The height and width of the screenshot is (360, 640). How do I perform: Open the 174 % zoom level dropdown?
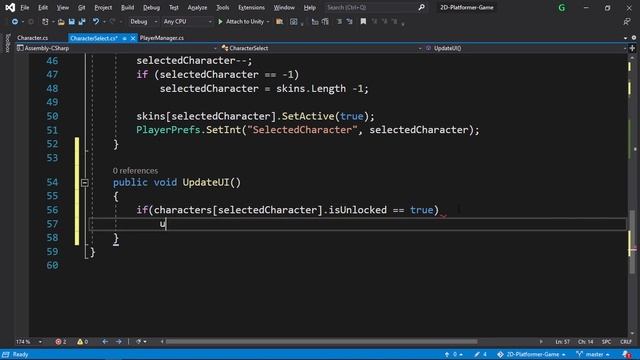coord(29,342)
